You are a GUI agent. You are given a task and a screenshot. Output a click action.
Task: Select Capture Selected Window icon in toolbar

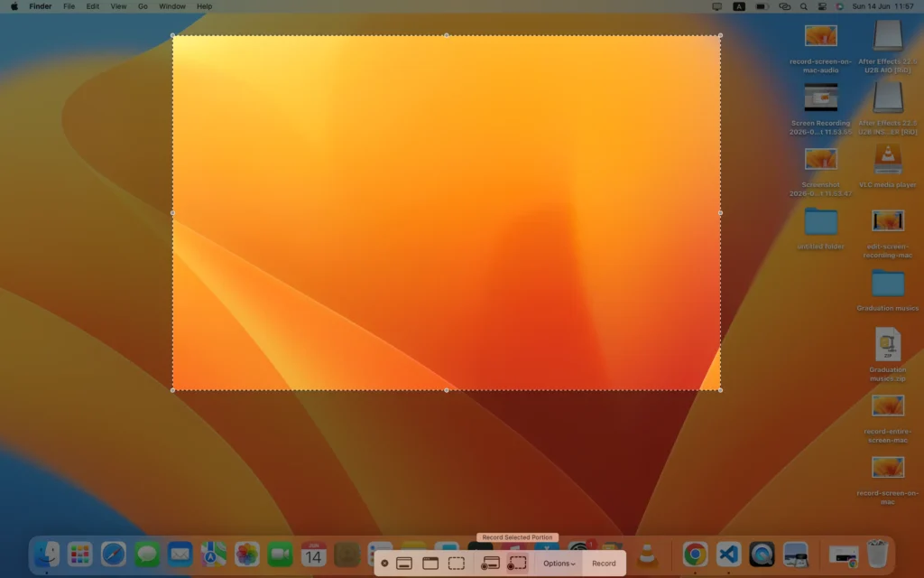tap(430, 564)
